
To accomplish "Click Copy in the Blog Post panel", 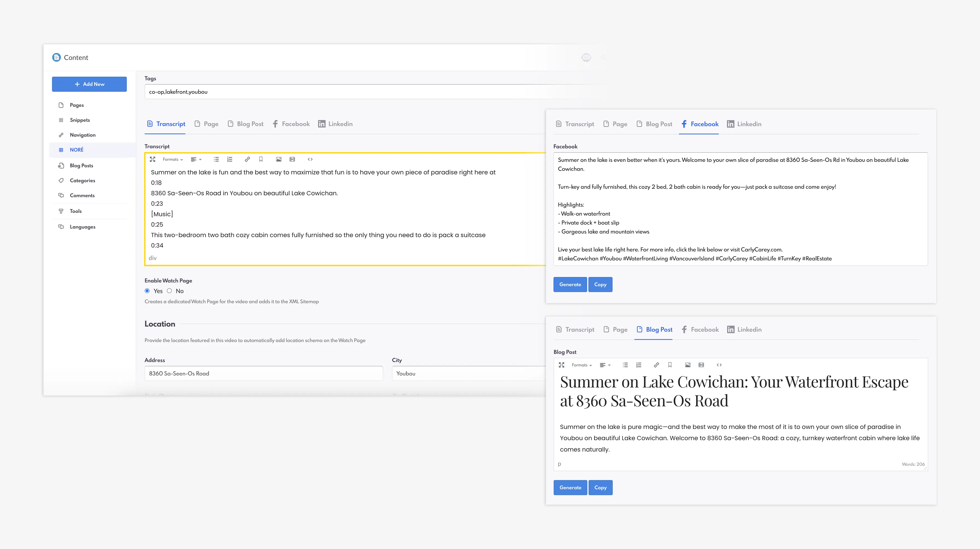I will pos(600,488).
